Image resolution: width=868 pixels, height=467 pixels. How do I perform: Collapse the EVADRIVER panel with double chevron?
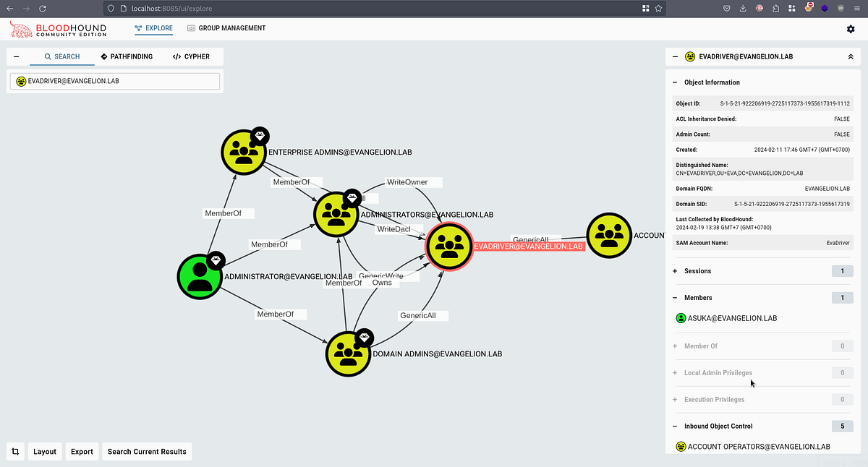(851, 56)
